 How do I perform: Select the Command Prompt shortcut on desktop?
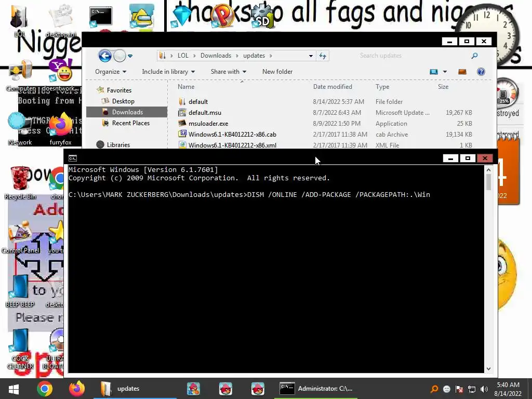click(101, 16)
